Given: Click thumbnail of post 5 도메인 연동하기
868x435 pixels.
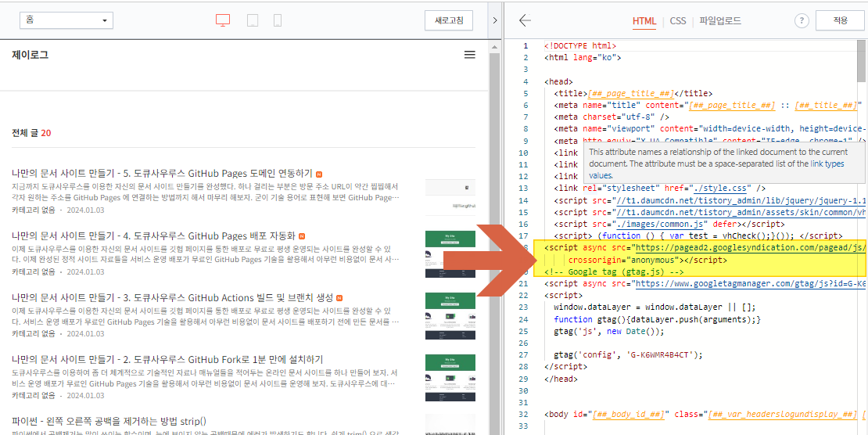Looking at the screenshot, I should click(450, 197).
